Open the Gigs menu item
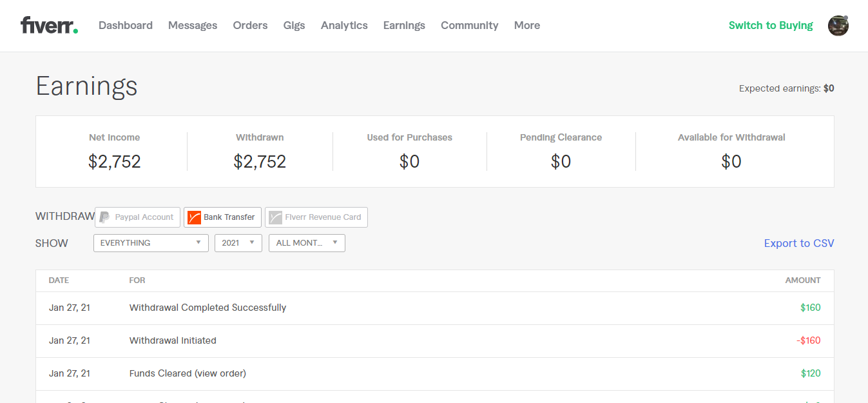The image size is (868, 403). (294, 26)
